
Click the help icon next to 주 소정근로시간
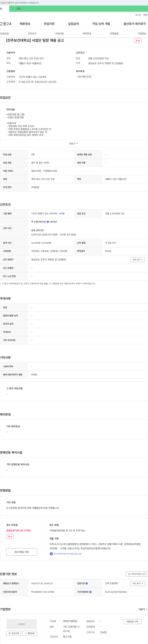(x=48, y=222)
